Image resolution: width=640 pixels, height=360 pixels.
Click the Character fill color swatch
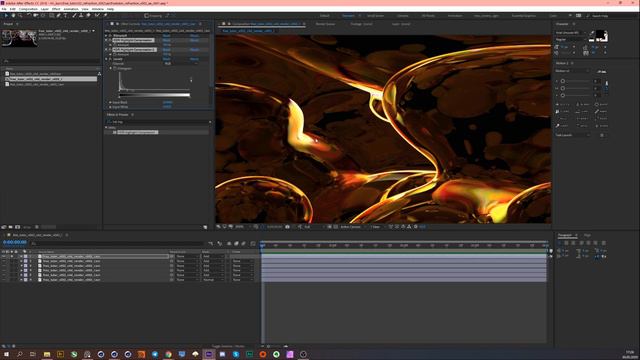600,35
